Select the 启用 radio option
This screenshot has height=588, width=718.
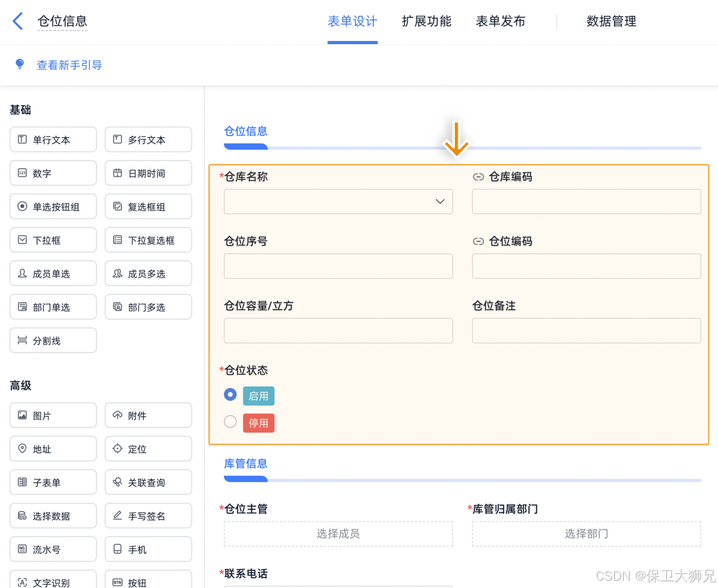point(230,395)
